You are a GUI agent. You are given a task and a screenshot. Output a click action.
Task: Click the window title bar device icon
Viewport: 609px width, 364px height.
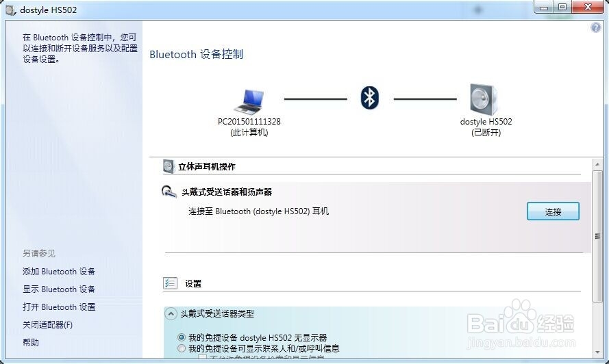point(11,10)
